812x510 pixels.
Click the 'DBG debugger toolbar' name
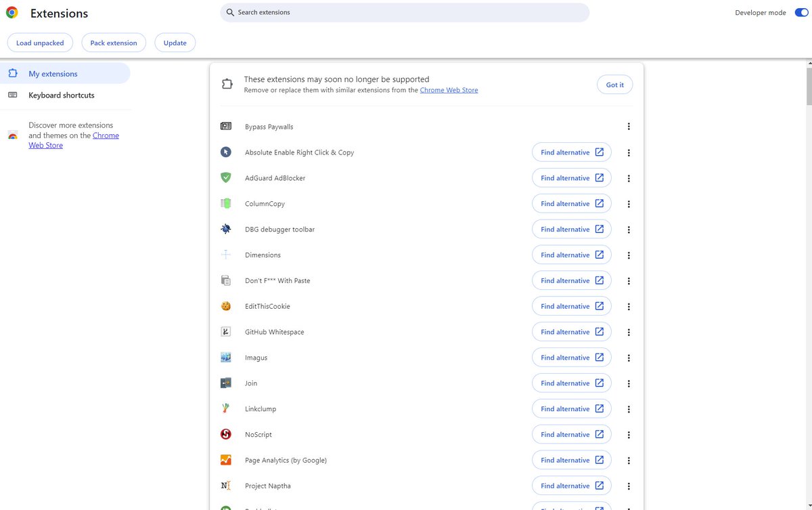[279, 230]
